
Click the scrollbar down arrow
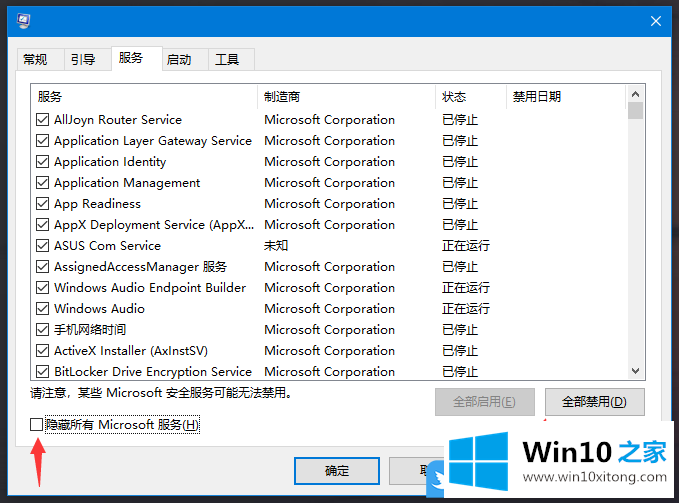coord(635,371)
